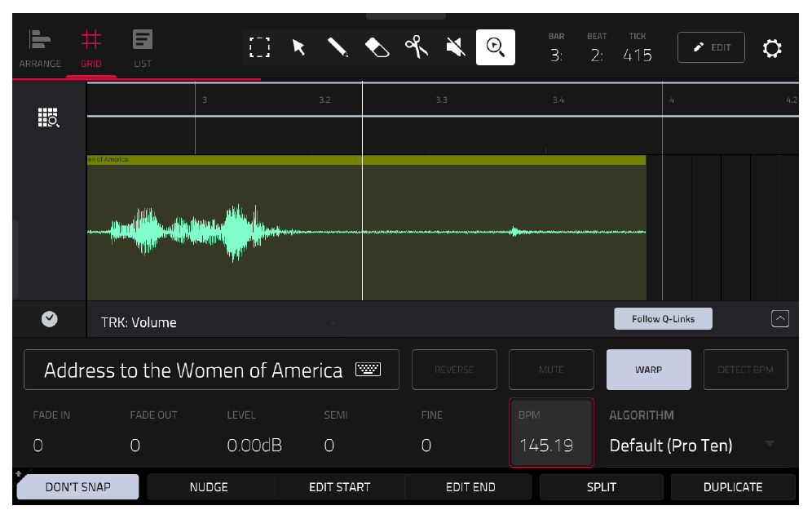This screenshot has height=519, width=812.
Task: Click the Edit button with pencil
Action: pyautogui.click(x=711, y=47)
